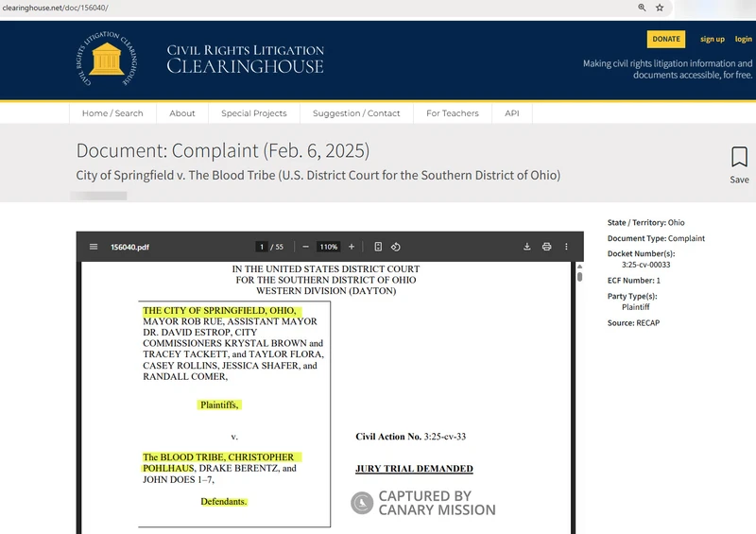Open the PDF viewer sidebar menu icon

tap(94, 247)
